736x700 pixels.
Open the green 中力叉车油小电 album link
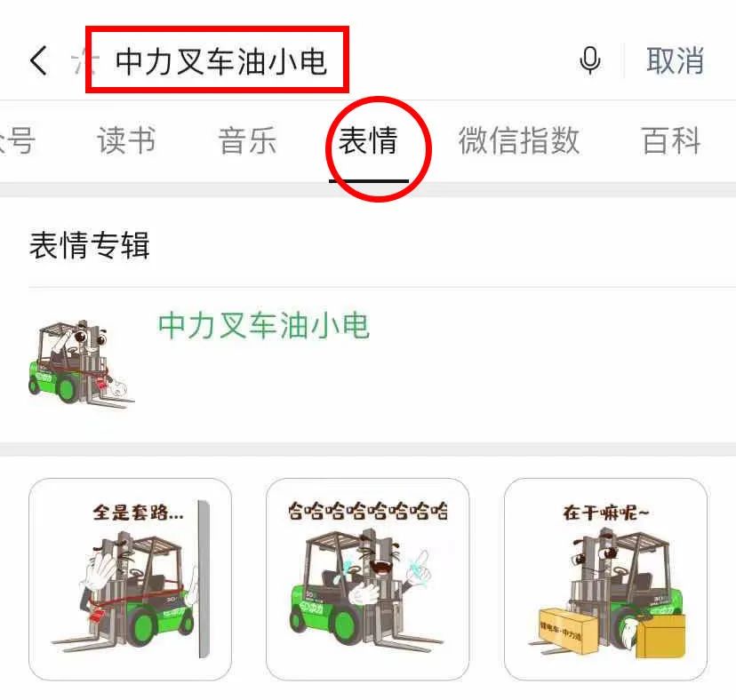(264, 324)
